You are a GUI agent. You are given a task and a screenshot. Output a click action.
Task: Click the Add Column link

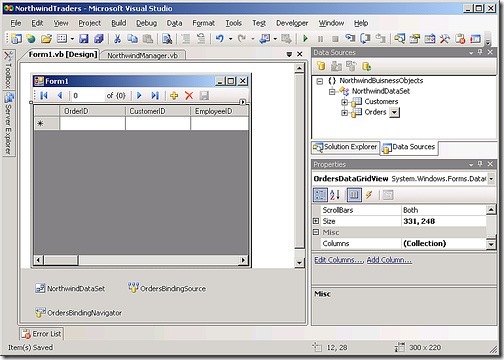(389, 260)
